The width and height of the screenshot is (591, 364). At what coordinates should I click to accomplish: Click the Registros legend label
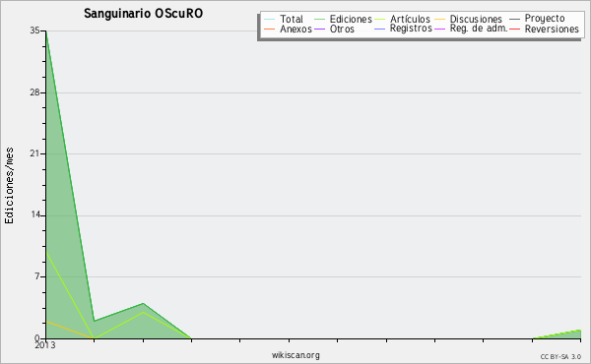411,29
